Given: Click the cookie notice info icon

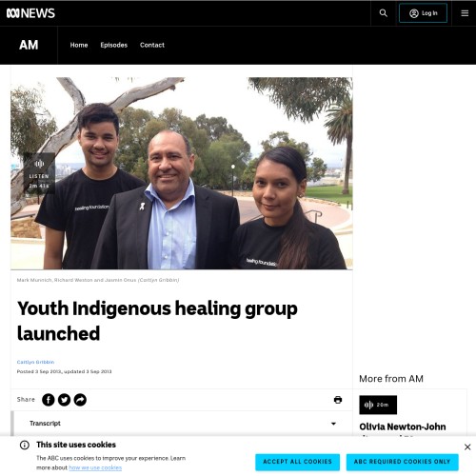Looking at the screenshot, I should [x=25, y=445].
